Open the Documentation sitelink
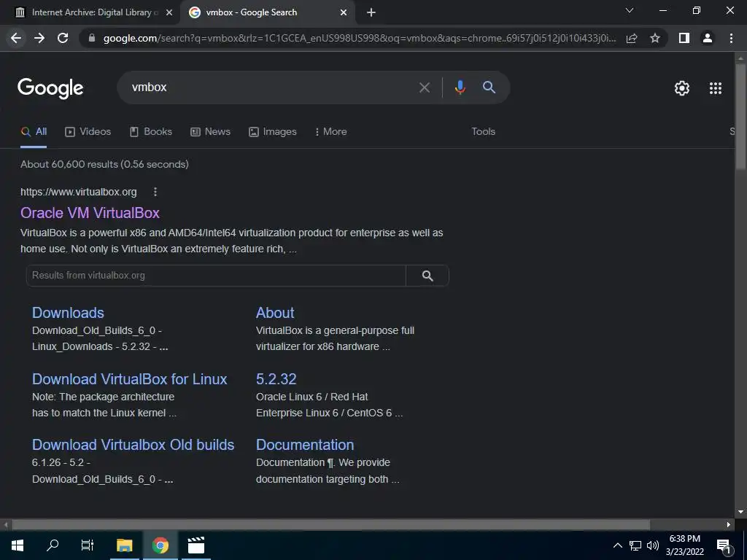The width and height of the screenshot is (747, 560). pos(305,445)
